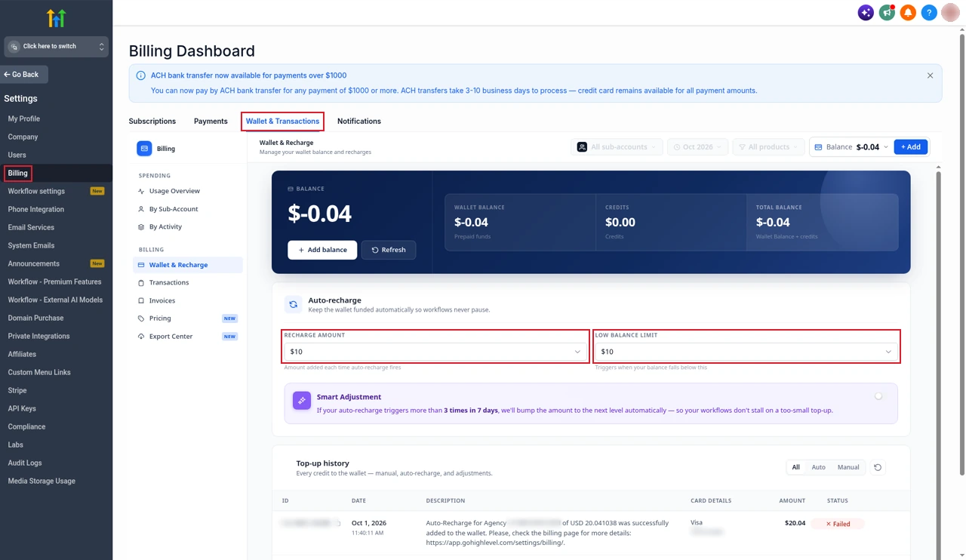Open announcements megaphone icon in header
This screenshot has height=560, width=966.
click(x=887, y=13)
